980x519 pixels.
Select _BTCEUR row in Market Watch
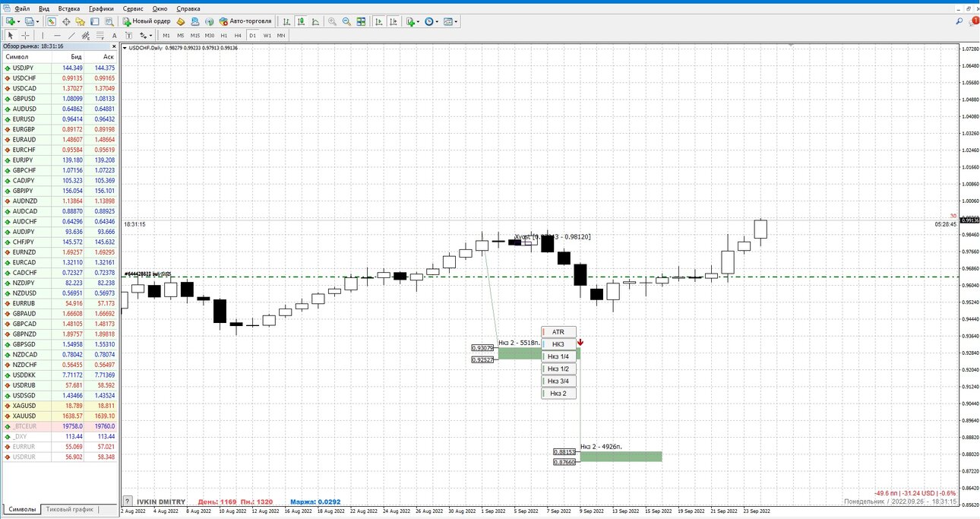coord(59,426)
